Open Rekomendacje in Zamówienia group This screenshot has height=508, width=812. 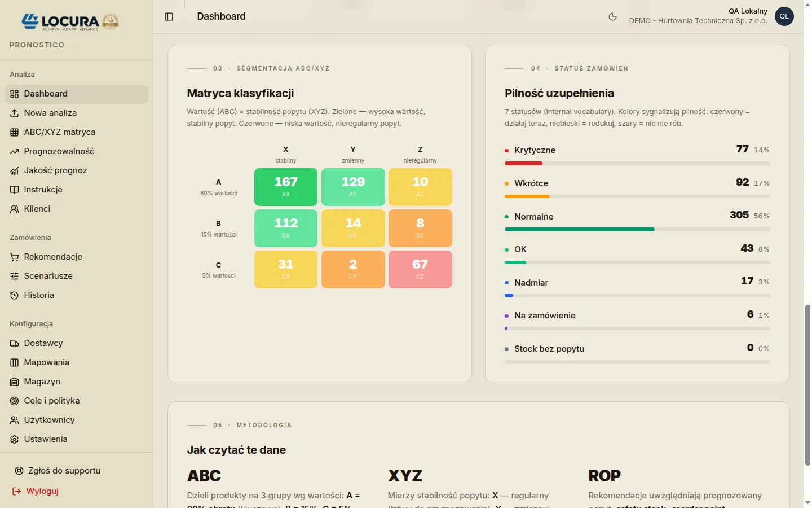(x=77, y=257)
